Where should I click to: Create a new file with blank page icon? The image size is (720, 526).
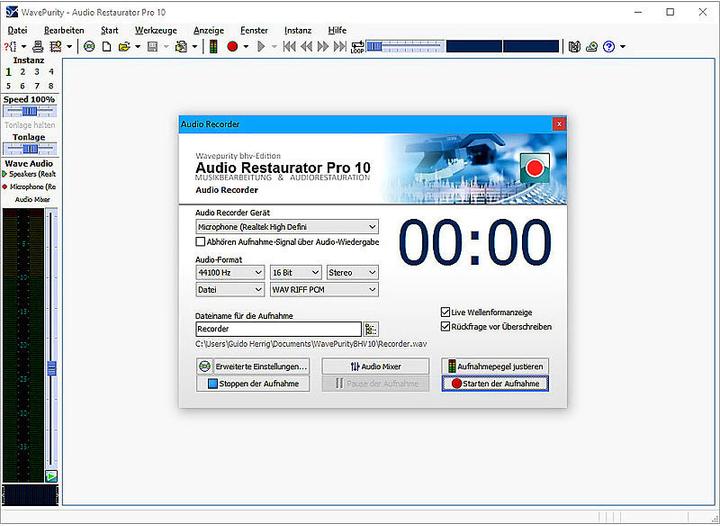107,46
